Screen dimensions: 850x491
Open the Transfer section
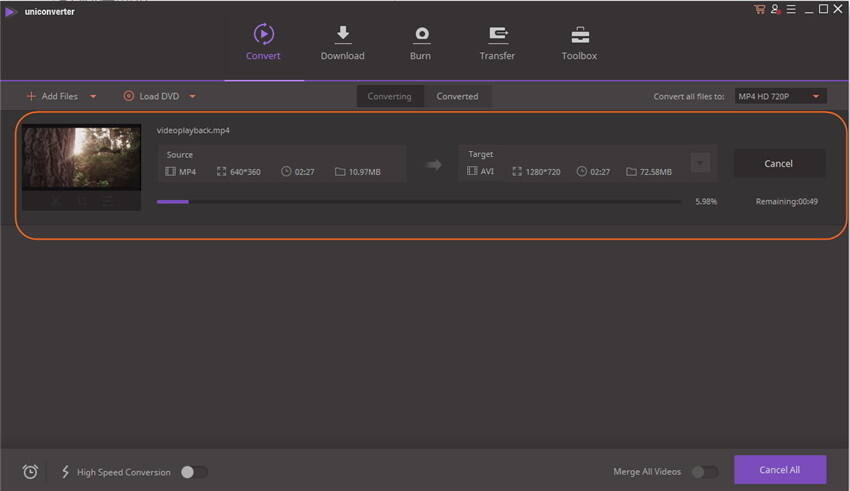497,42
